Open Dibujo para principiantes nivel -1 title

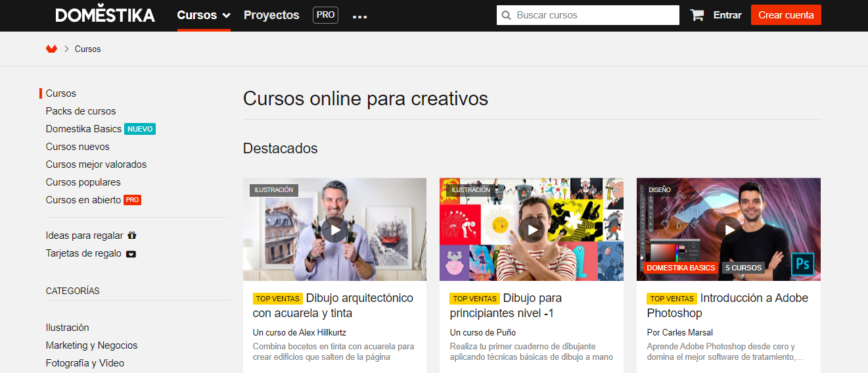pyautogui.click(x=506, y=306)
